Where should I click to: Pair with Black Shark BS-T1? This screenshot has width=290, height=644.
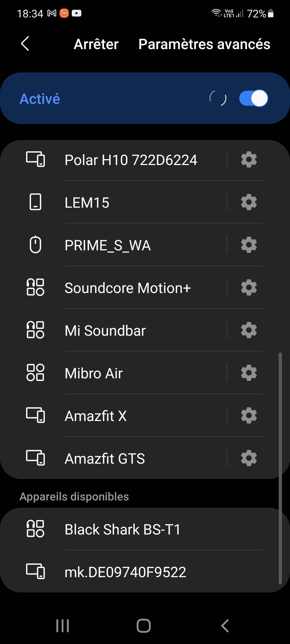point(122,529)
